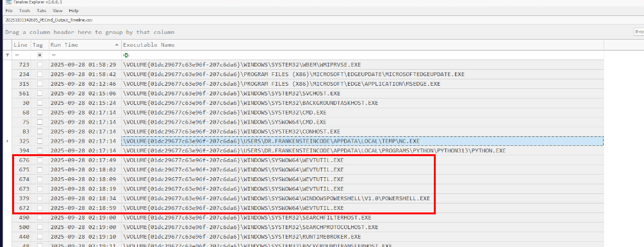Select the POWERSHELL.EXE executable path

coord(276,198)
